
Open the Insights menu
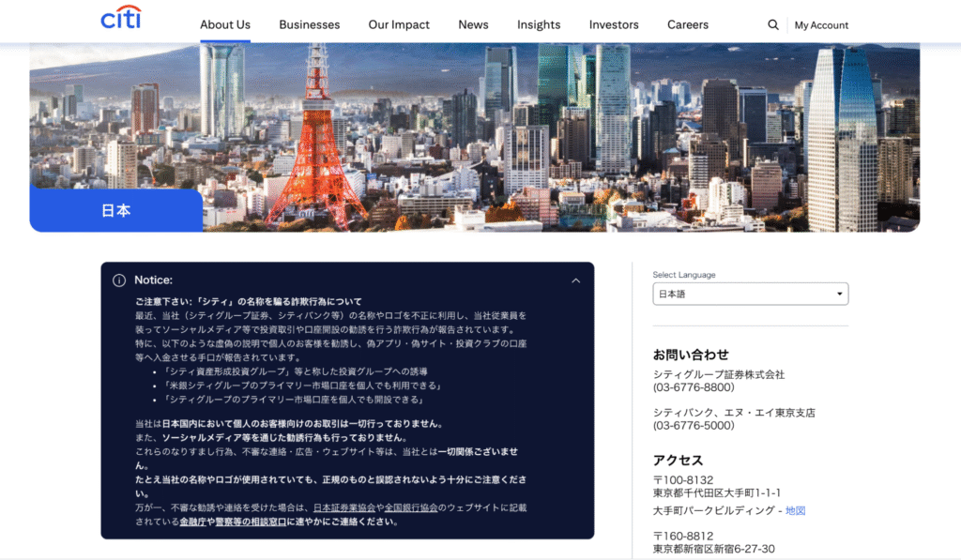click(538, 24)
